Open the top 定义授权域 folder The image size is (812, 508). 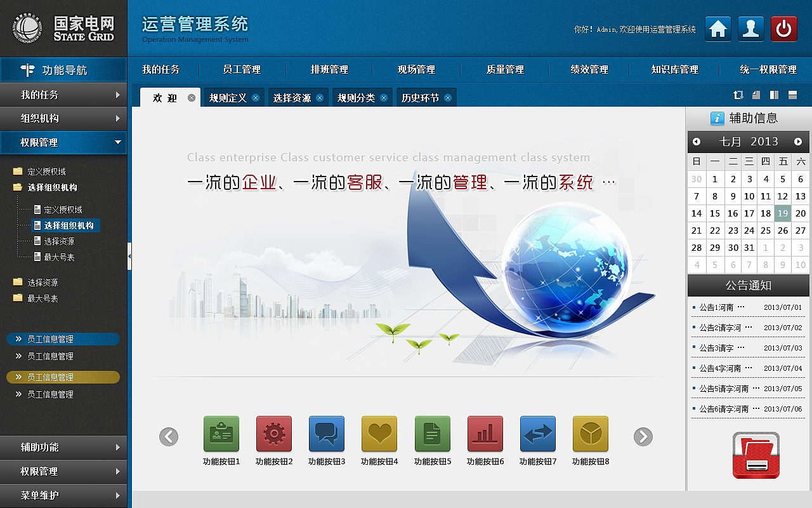click(x=39, y=171)
